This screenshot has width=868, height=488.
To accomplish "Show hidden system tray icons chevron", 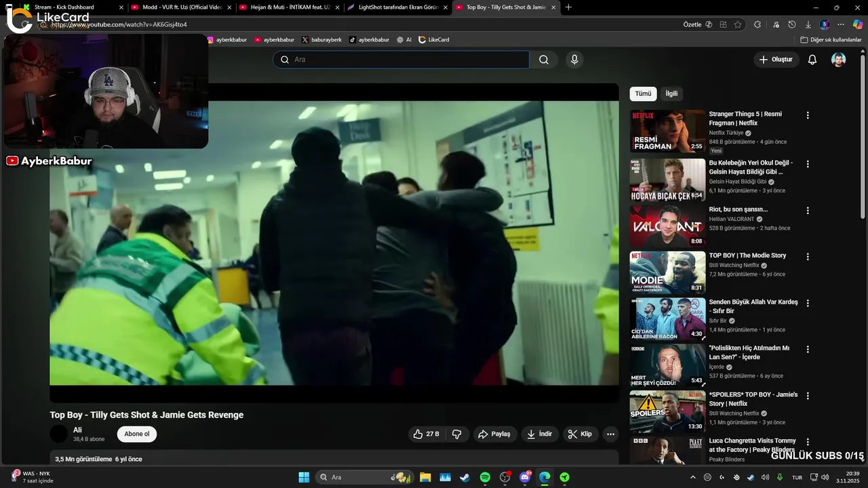I will pos(693,477).
